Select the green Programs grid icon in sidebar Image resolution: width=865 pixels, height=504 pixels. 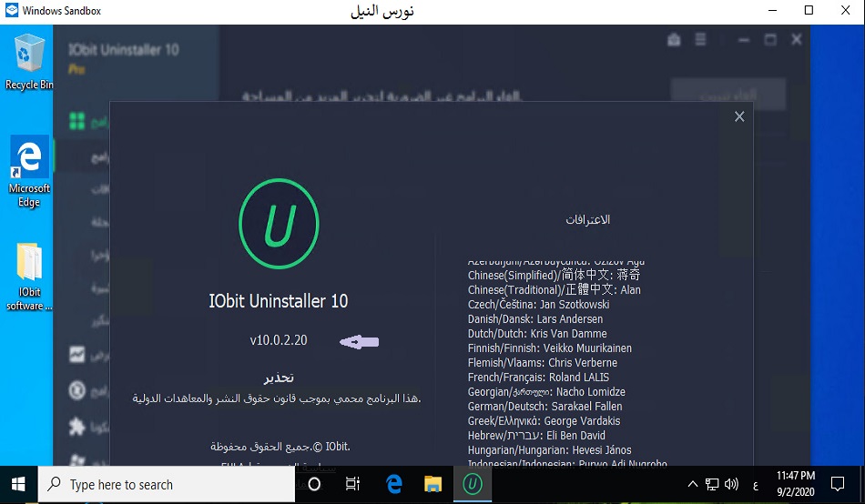pos(77,121)
